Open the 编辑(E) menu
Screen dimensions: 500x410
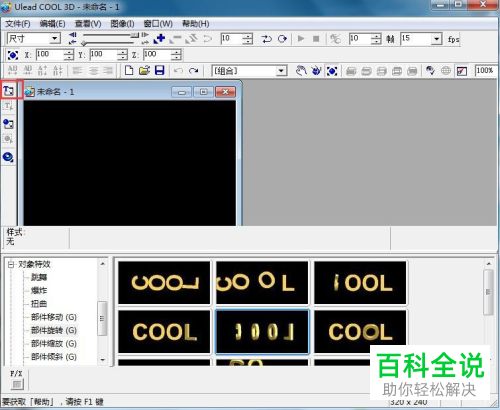[x=52, y=24]
